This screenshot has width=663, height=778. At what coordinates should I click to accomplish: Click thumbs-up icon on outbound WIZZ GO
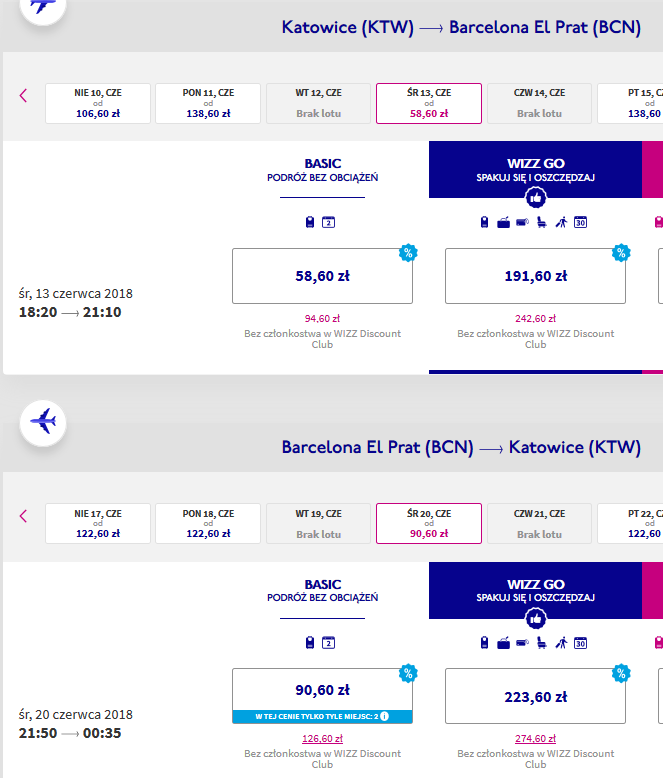coord(535,198)
